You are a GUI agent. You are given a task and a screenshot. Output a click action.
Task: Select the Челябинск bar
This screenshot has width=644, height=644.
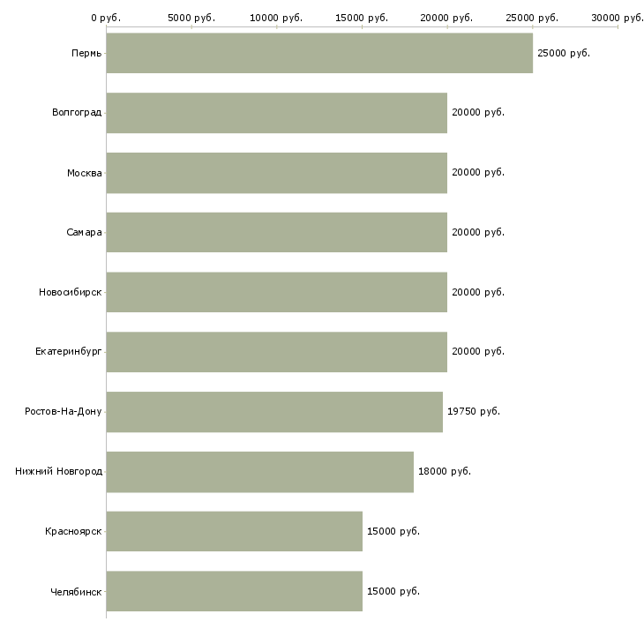point(234,591)
